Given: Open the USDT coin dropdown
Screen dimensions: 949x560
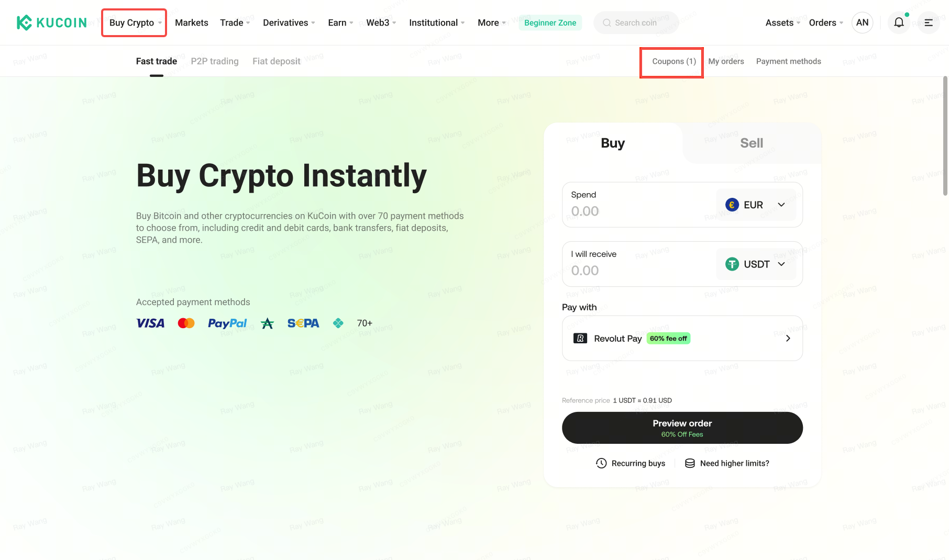Looking at the screenshot, I should coord(756,264).
